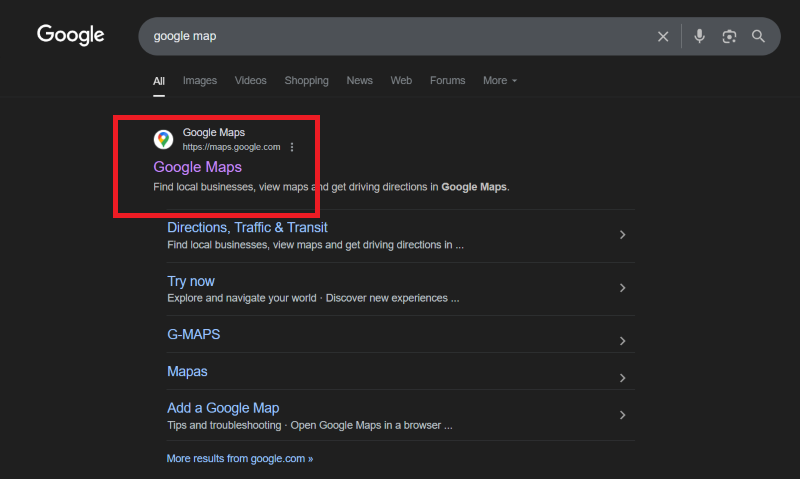The width and height of the screenshot is (800, 479).
Task: Clear the search box with X icon
Action: pyautogui.click(x=663, y=36)
